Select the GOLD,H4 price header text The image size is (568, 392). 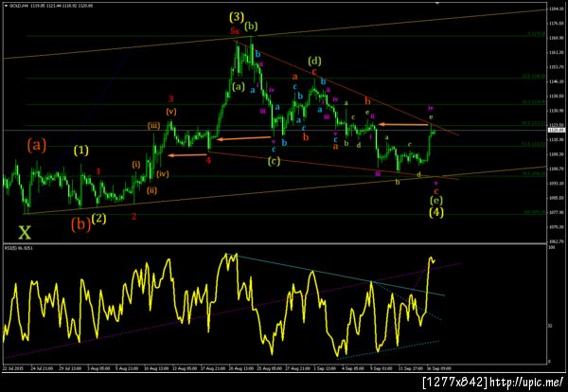[x=51, y=6]
